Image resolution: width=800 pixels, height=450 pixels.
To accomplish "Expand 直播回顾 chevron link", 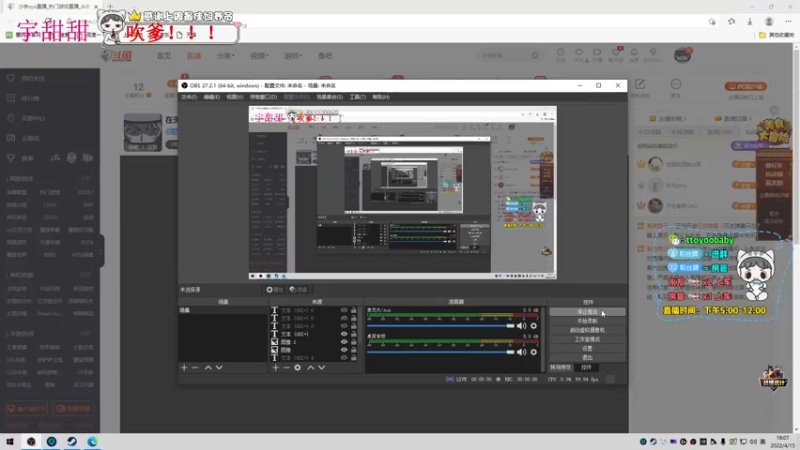I will pos(734,118).
